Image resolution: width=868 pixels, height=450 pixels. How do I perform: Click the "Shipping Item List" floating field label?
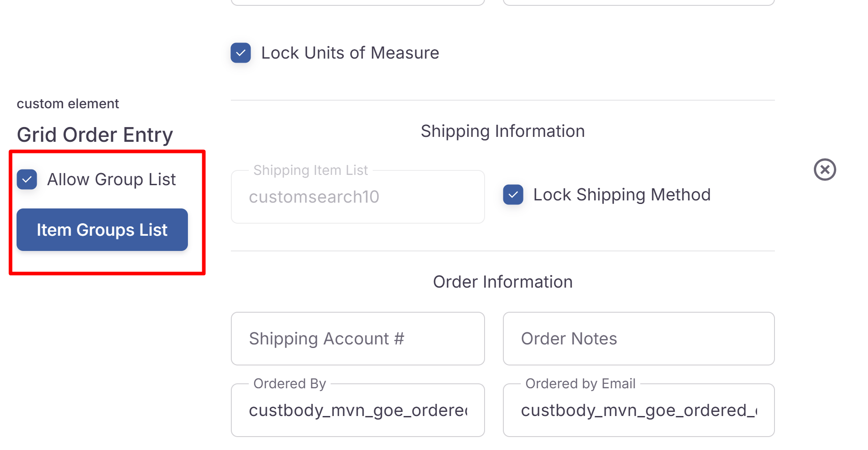pos(311,170)
